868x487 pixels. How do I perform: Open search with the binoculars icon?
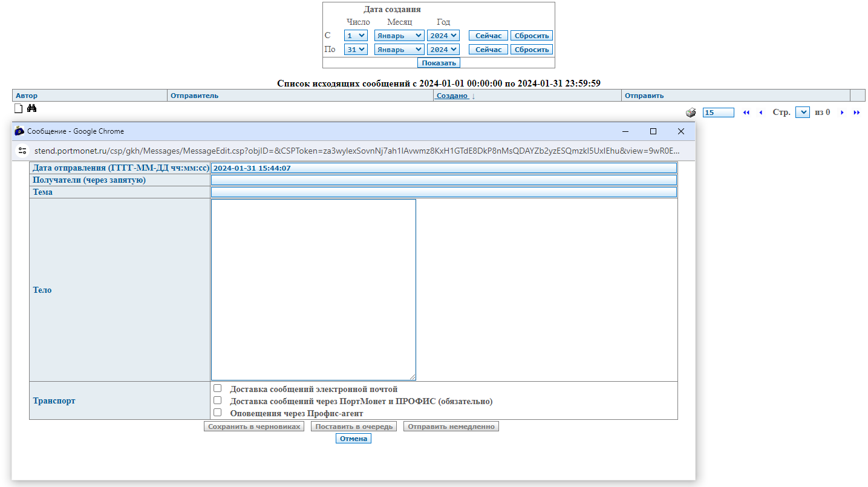32,108
